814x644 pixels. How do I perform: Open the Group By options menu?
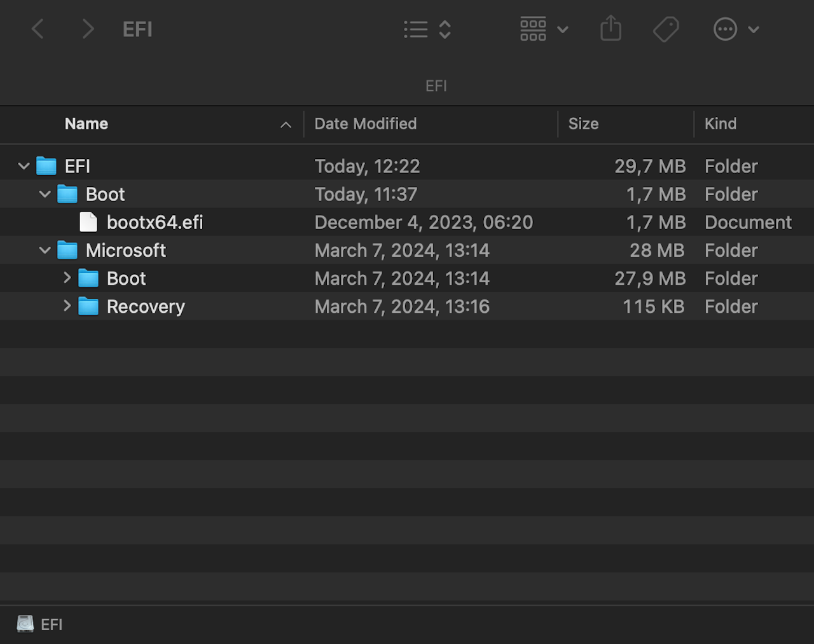click(544, 29)
